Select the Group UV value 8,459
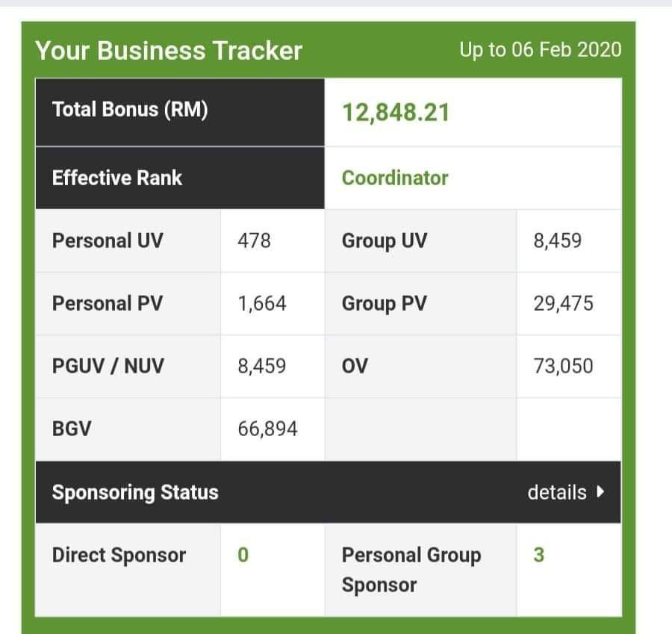This screenshot has width=672, height=634. click(x=557, y=241)
